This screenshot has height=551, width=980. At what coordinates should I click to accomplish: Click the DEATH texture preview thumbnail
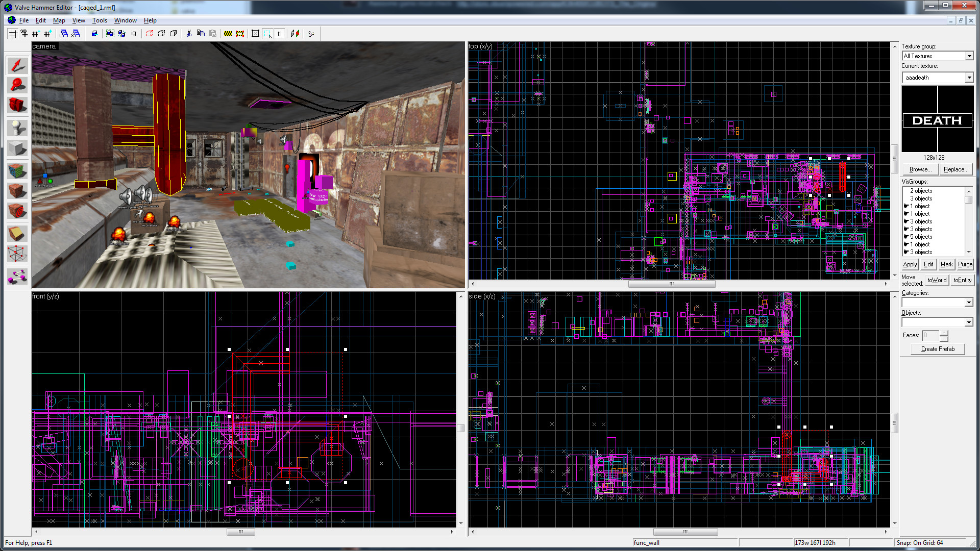point(937,118)
